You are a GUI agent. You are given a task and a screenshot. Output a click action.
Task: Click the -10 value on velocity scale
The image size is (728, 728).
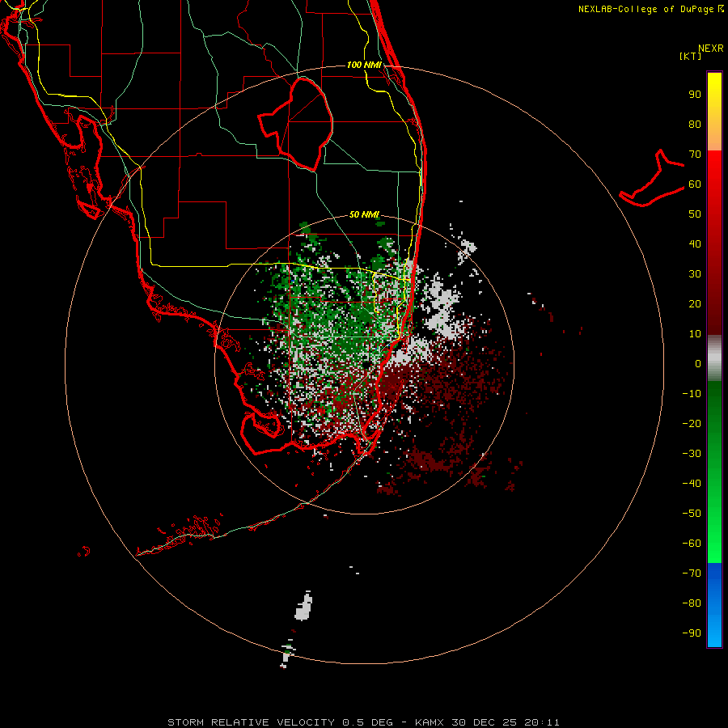[692, 394]
